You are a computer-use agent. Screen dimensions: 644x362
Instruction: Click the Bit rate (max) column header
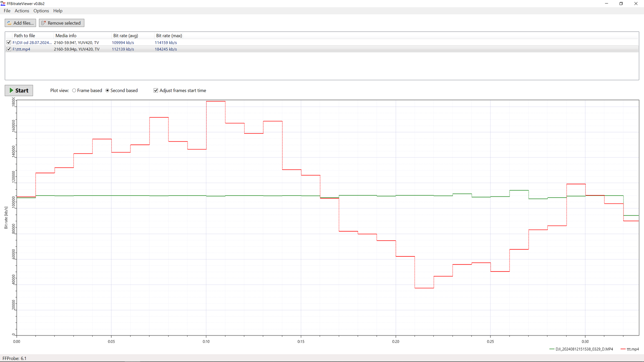click(169, 36)
